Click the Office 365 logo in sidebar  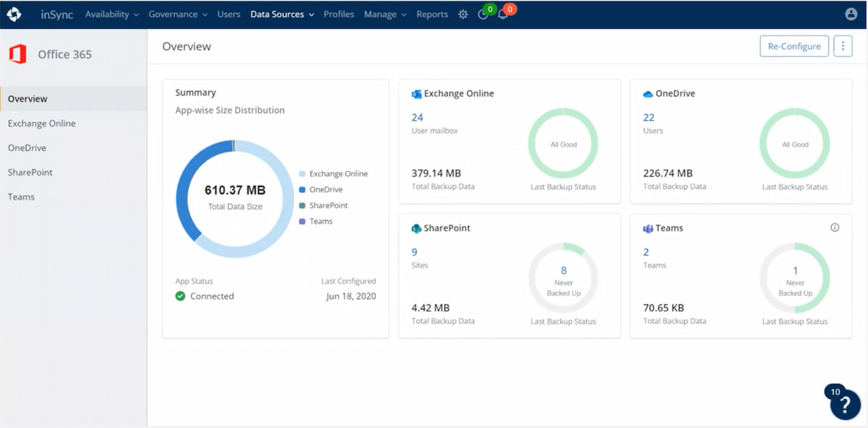pyautogui.click(x=17, y=53)
